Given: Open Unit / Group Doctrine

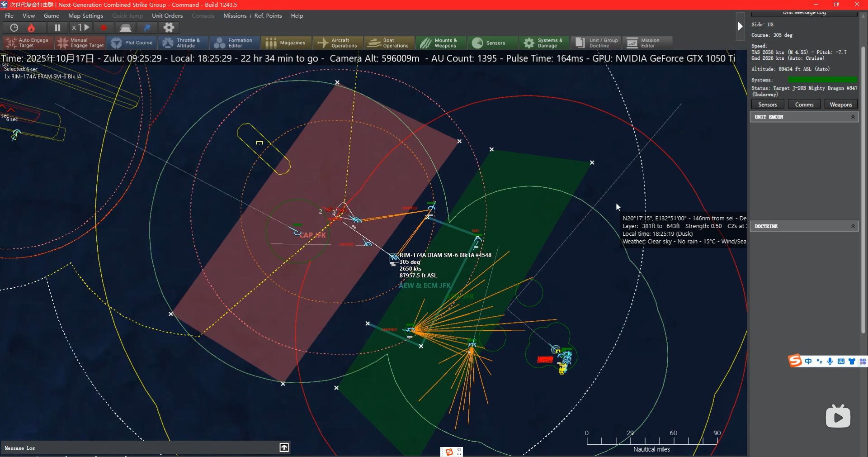Looking at the screenshot, I should [595, 43].
